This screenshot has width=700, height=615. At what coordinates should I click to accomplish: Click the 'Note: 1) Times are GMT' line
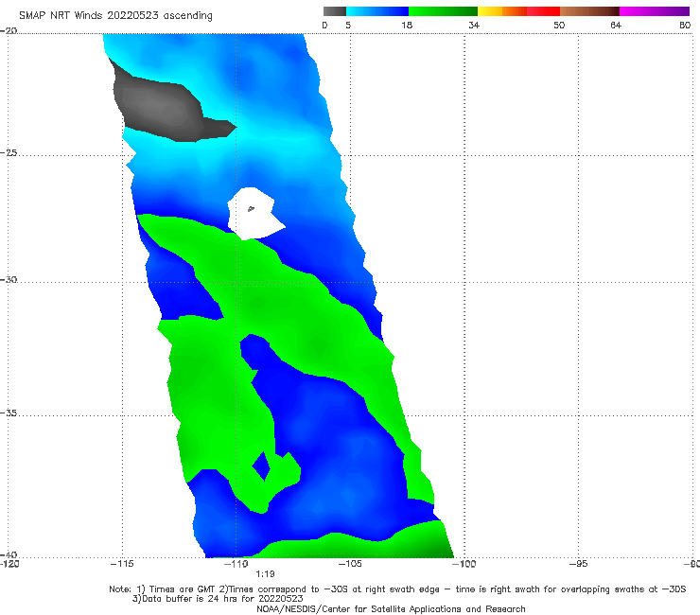tap(397, 589)
